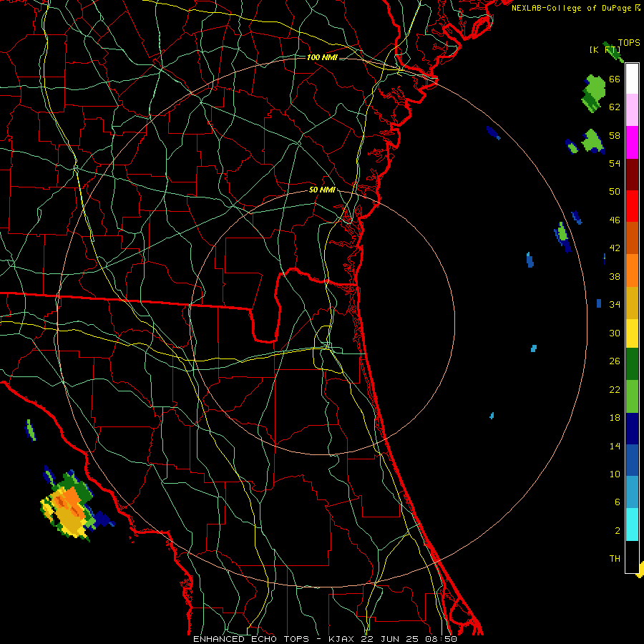Click the legend value "18"
Viewport: 644px width, 644px height.
615,418
